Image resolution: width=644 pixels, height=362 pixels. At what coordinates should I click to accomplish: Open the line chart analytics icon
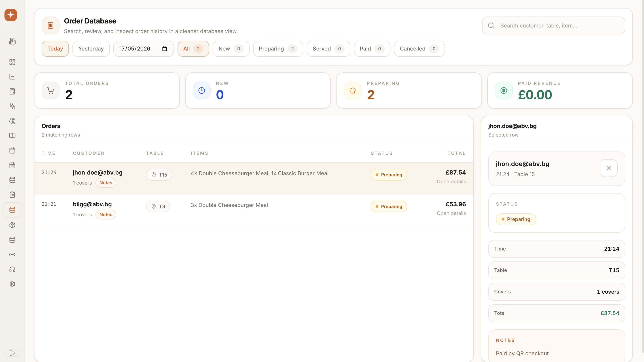(x=12, y=76)
